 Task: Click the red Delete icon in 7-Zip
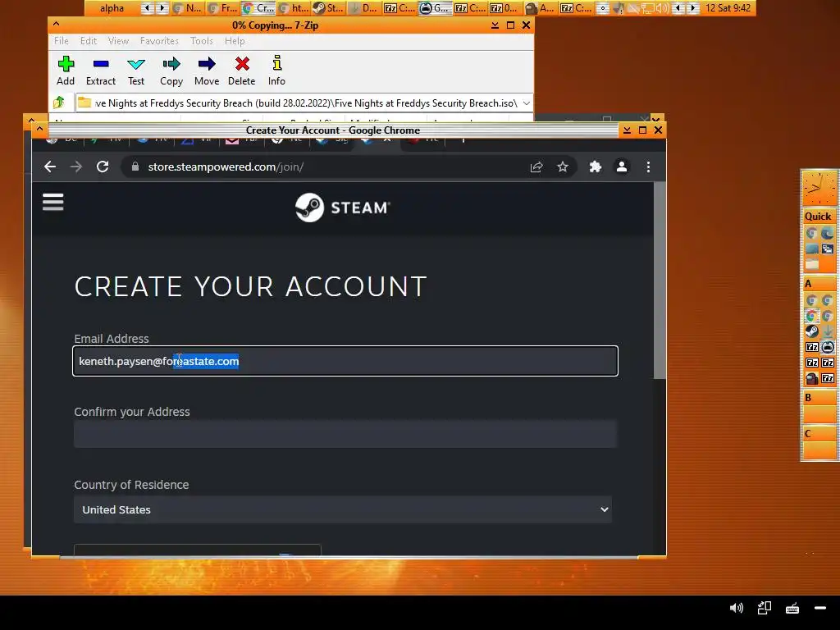coord(242,71)
